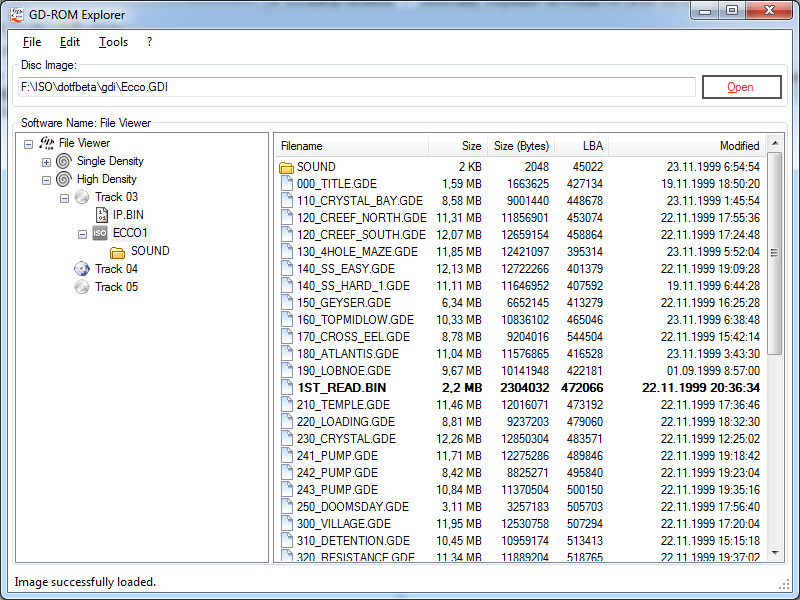Click the IP.BIN binary file icon

pos(100,215)
